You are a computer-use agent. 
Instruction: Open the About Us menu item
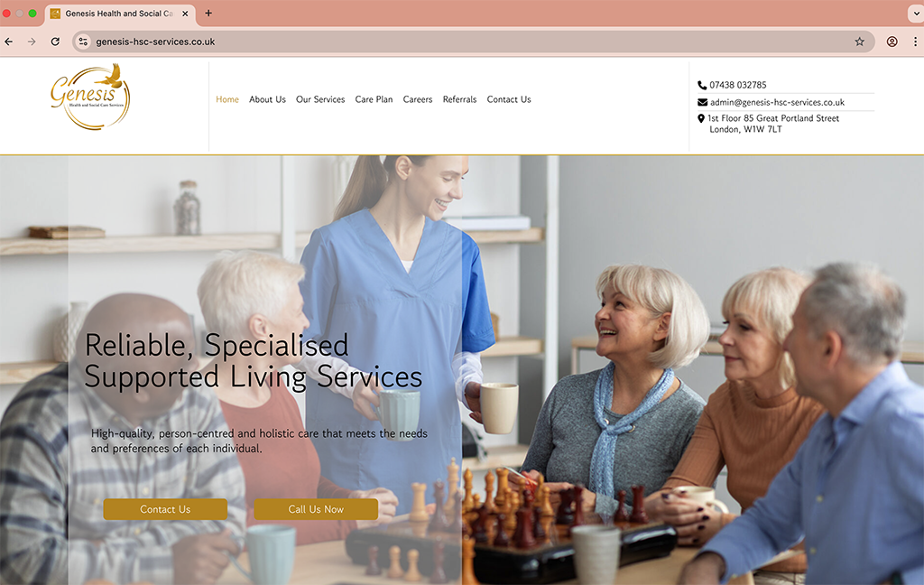point(267,99)
